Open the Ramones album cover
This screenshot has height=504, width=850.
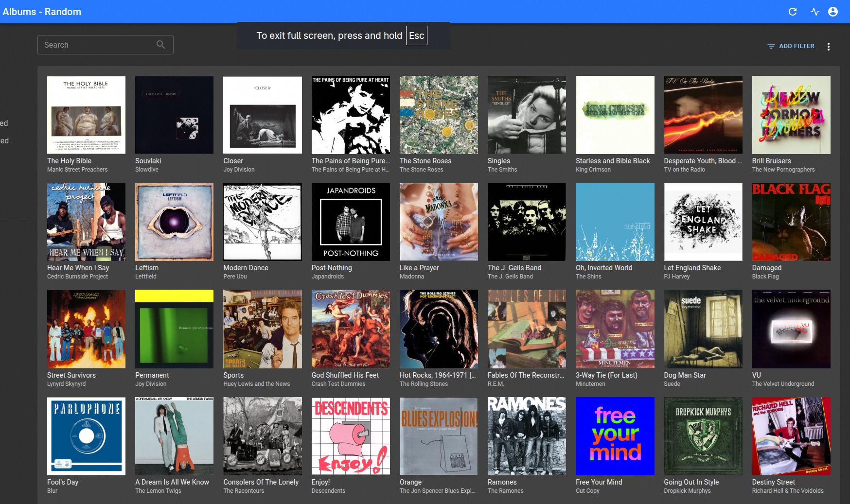tap(527, 436)
